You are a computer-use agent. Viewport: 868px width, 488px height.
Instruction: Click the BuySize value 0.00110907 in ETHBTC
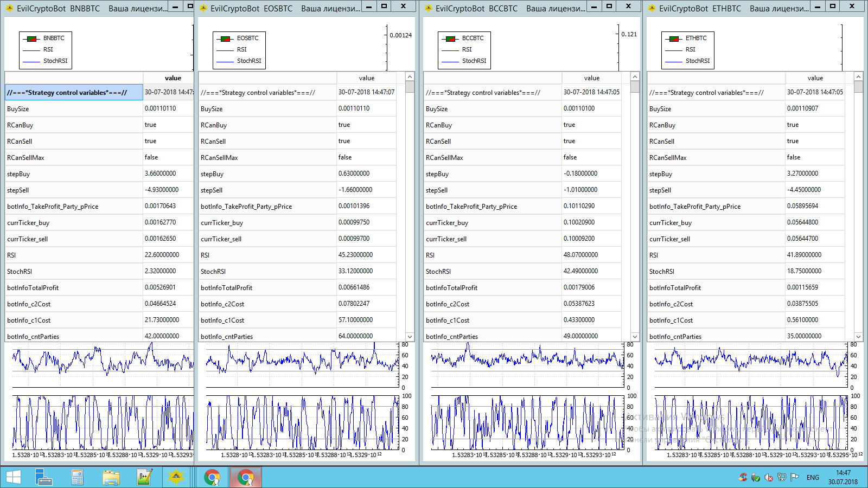[803, 108]
